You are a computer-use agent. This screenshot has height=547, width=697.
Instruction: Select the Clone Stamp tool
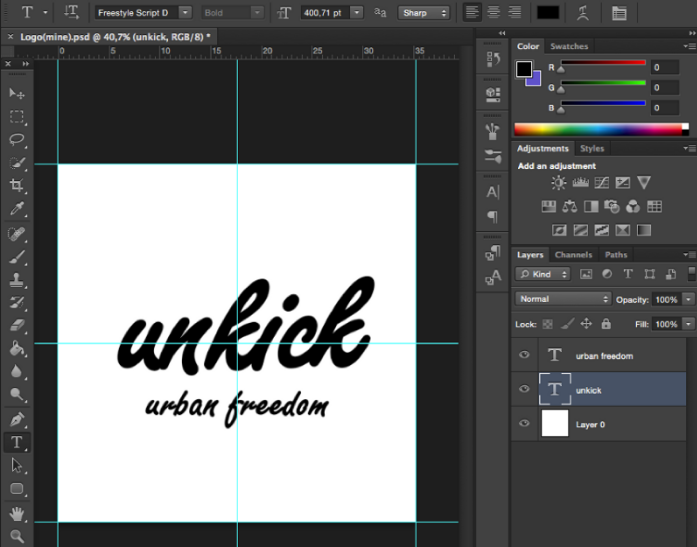pyautogui.click(x=17, y=280)
